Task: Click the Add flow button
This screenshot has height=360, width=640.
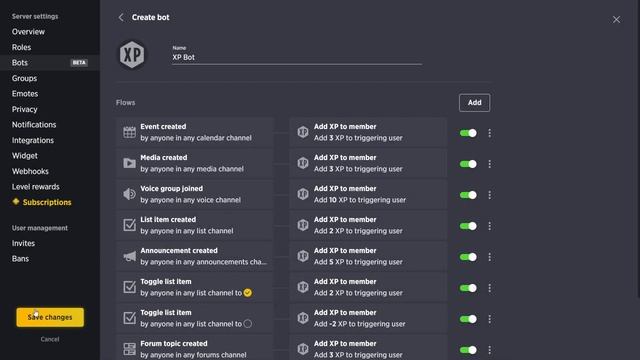Action: (x=474, y=102)
